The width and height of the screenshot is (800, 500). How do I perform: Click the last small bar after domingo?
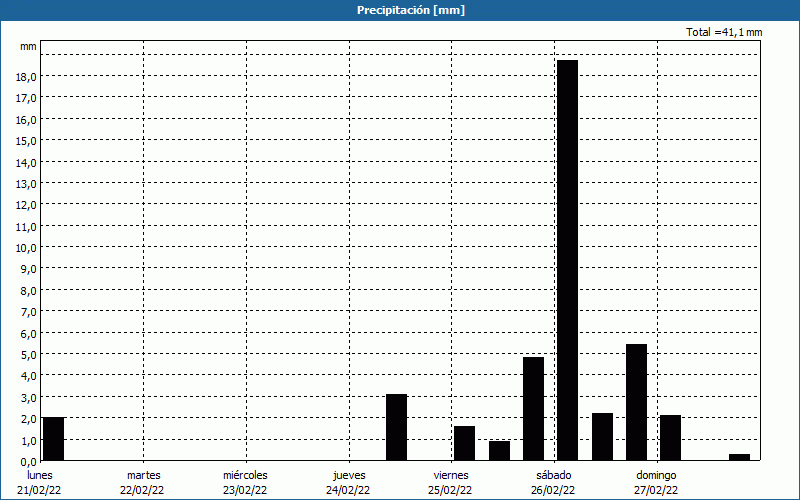[739, 457]
